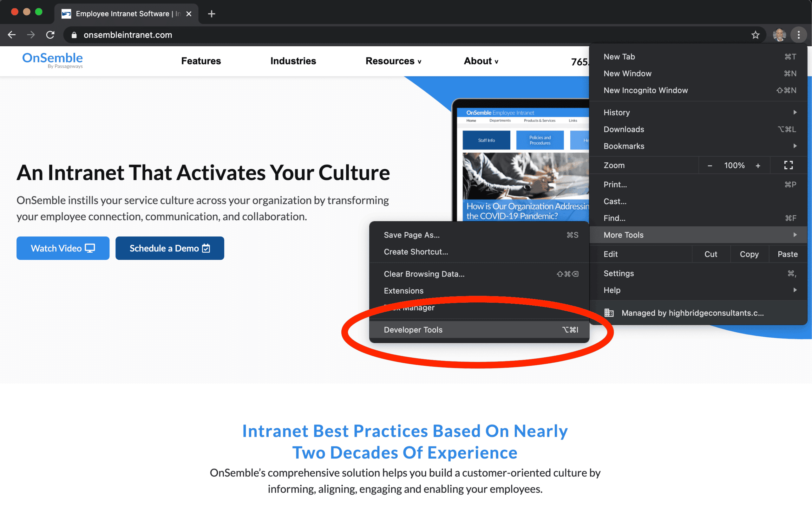The image size is (812, 506).
Task: Click the Schedule a Demo button
Action: [x=170, y=248]
